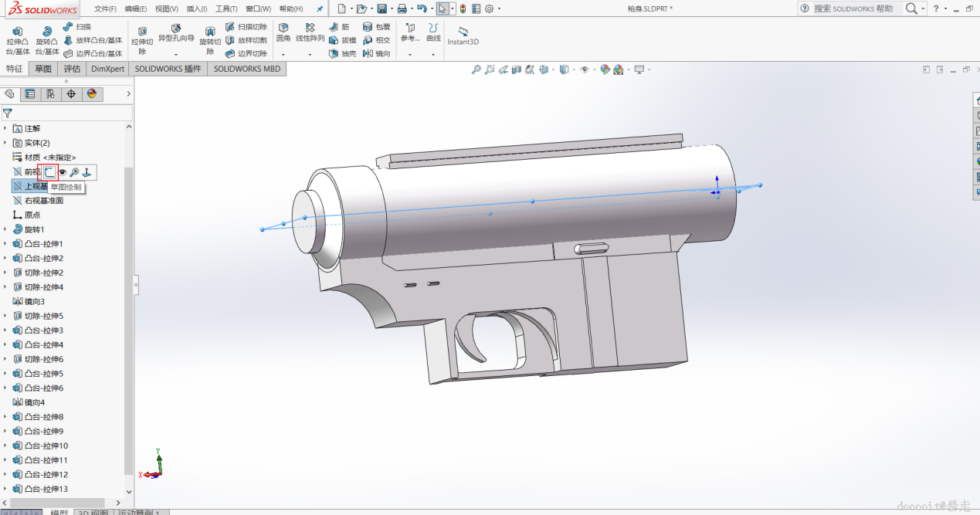
Task: Toggle plane visibility with the eye icon
Action: 63,172
